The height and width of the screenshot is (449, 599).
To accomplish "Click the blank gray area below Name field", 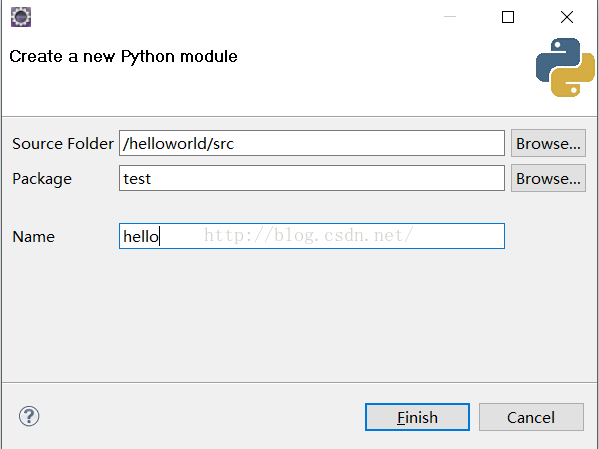I will click(298, 315).
